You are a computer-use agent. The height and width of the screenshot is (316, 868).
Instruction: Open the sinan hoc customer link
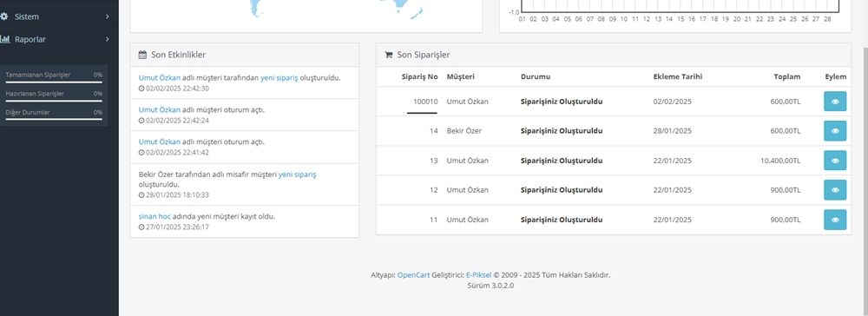(x=155, y=216)
